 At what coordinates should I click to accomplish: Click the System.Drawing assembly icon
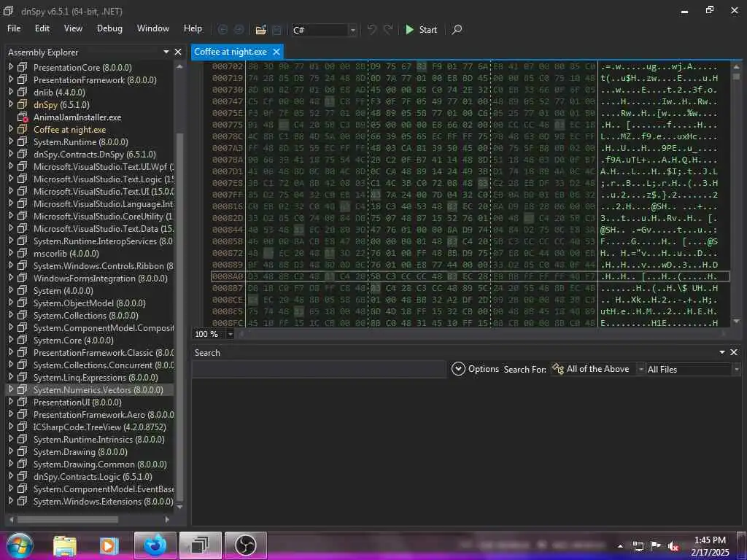point(23,451)
